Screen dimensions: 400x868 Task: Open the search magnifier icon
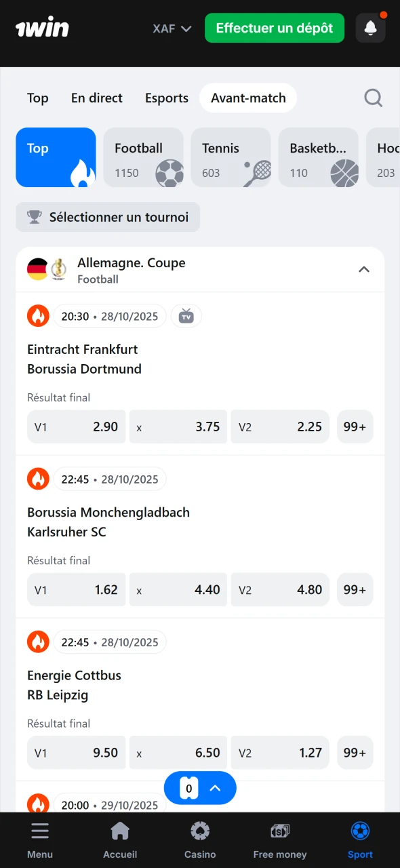tap(374, 98)
